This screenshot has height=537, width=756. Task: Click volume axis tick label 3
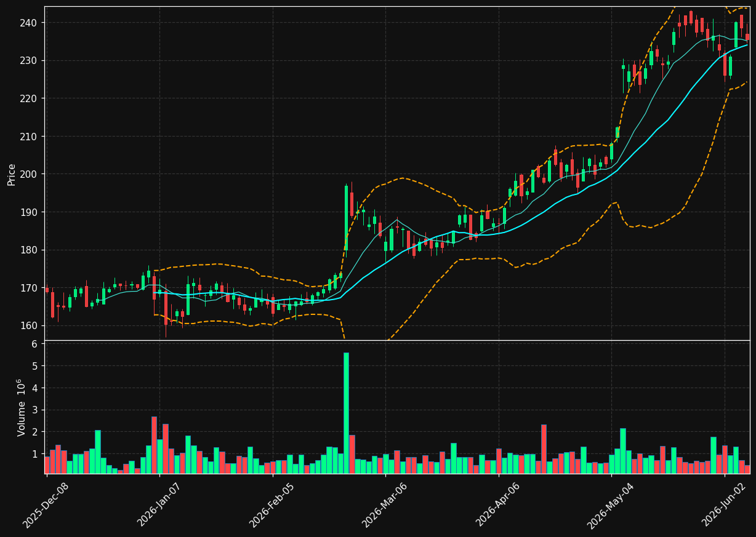point(34,410)
